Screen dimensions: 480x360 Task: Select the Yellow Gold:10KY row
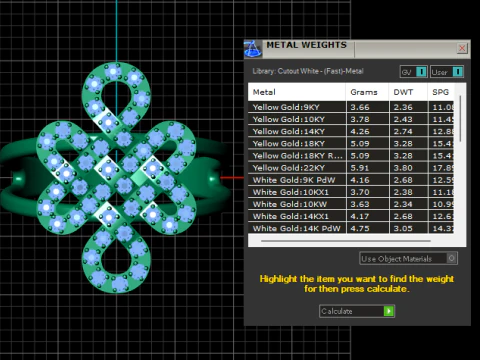(351, 119)
